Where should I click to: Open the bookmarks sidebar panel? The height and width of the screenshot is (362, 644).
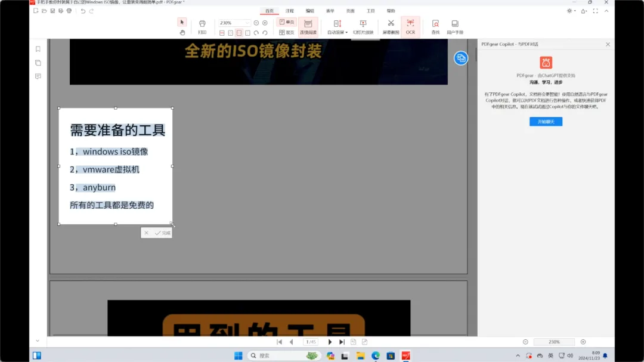coord(38,49)
